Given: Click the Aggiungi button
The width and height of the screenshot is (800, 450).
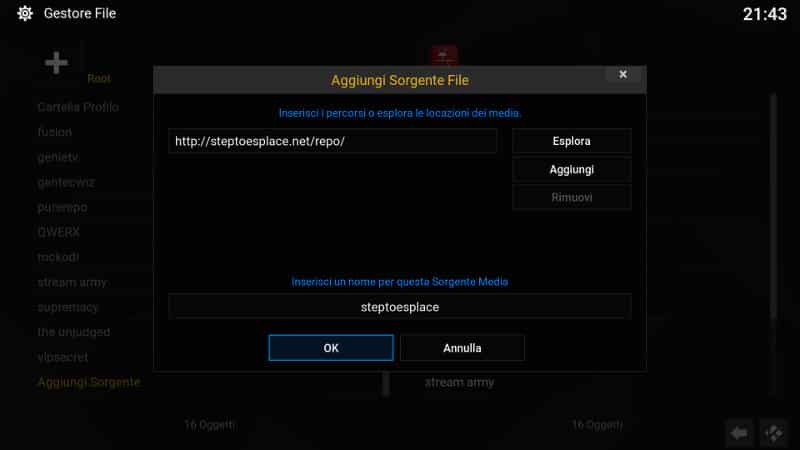Looking at the screenshot, I should pyautogui.click(x=571, y=169).
